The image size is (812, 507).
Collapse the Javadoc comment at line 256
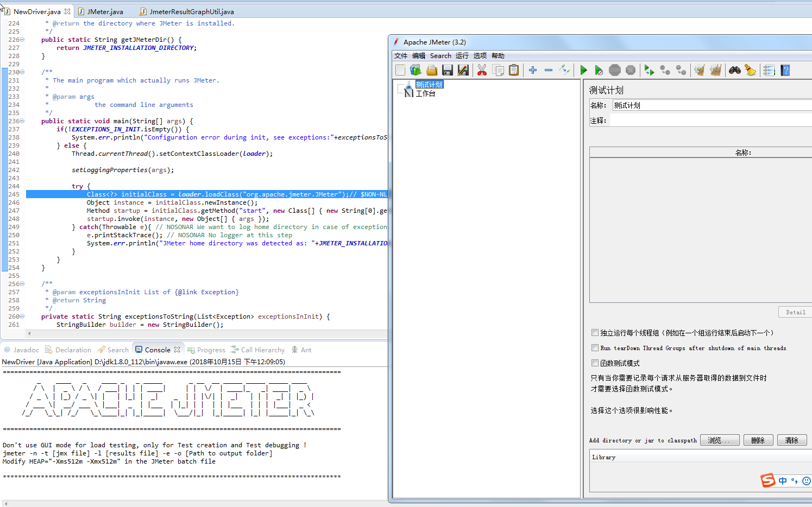point(22,284)
